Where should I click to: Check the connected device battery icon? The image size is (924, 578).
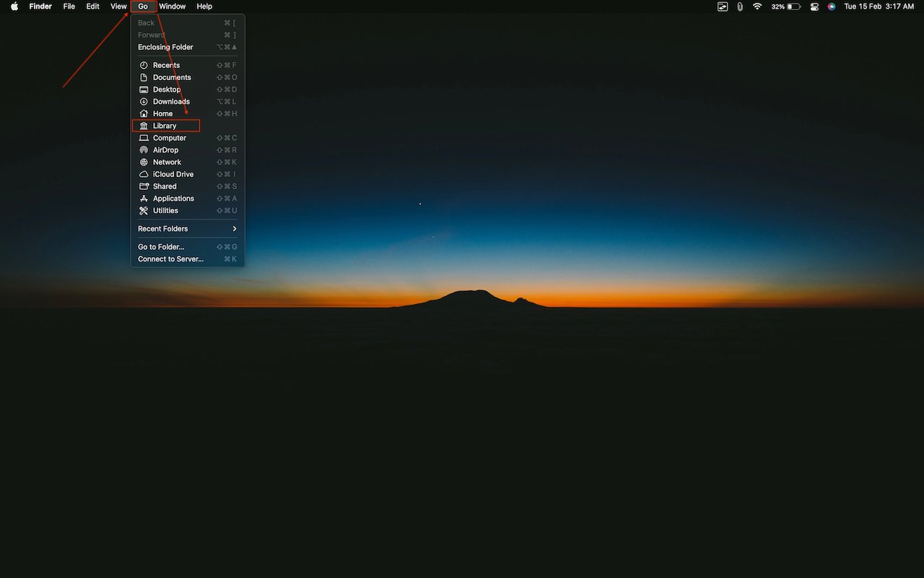pos(739,7)
